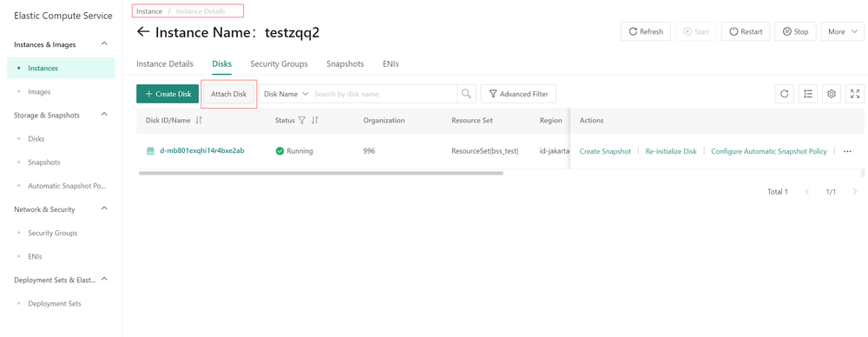Open the Snapshots tab
868x337 pixels.
coord(345,63)
